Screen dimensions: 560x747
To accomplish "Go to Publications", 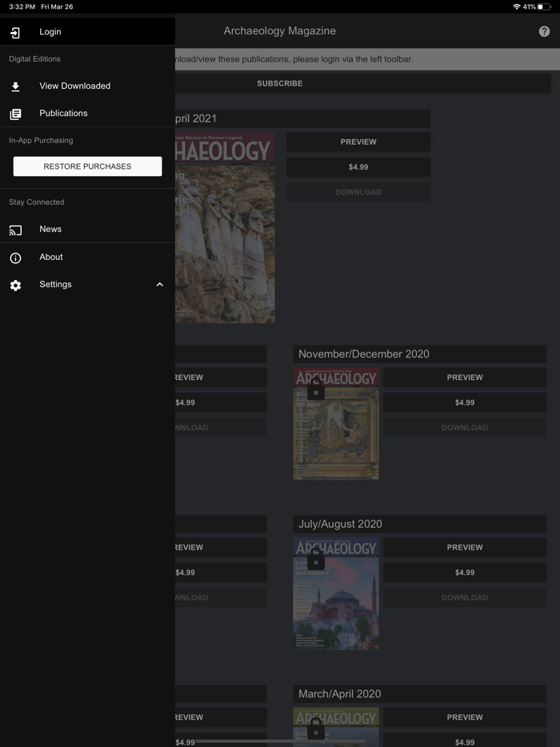I will coord(87,114).
